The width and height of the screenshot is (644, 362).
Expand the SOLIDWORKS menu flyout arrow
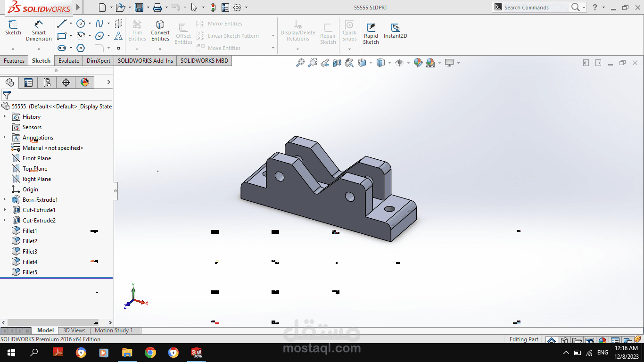click(78, 8)
